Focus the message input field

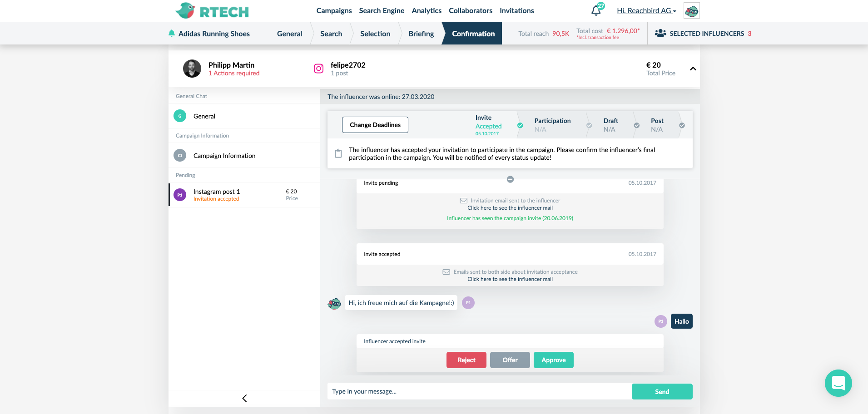point(479,391)
